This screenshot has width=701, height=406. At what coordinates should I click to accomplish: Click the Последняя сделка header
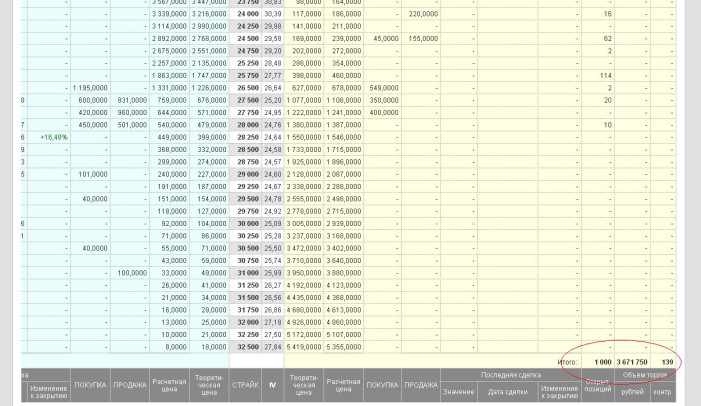(511, 375)
